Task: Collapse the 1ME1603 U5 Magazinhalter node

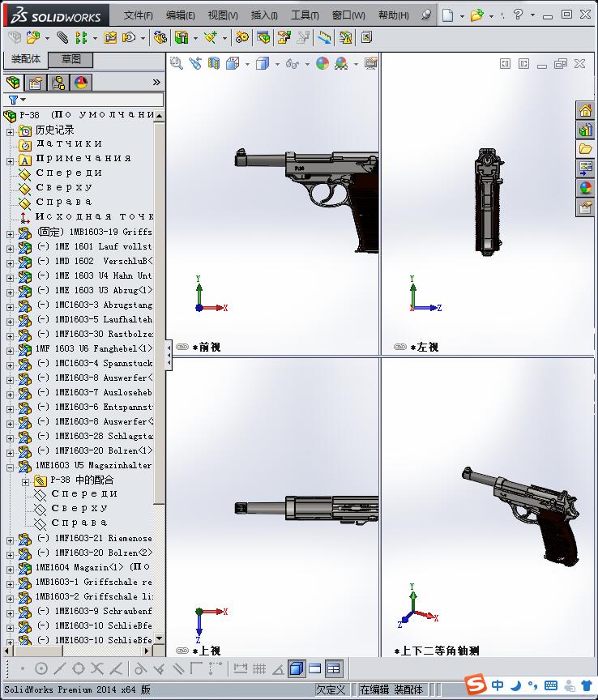Action: 11,467
